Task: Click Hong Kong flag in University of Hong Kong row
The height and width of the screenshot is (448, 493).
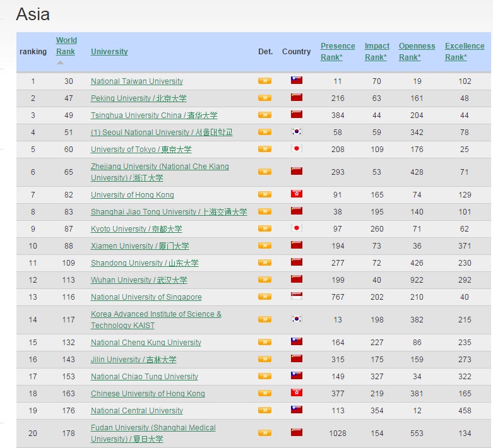Action: 297,194
